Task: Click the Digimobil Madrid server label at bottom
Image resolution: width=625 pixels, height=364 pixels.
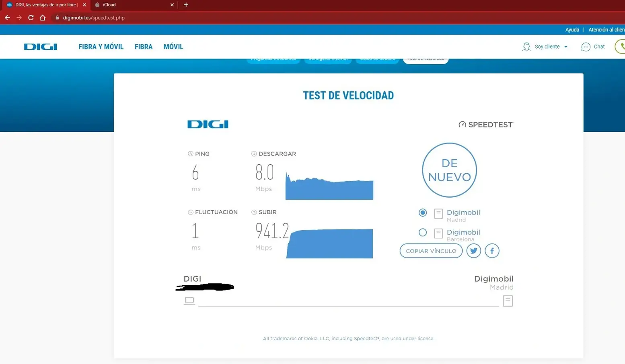Action: pos(493,282)
